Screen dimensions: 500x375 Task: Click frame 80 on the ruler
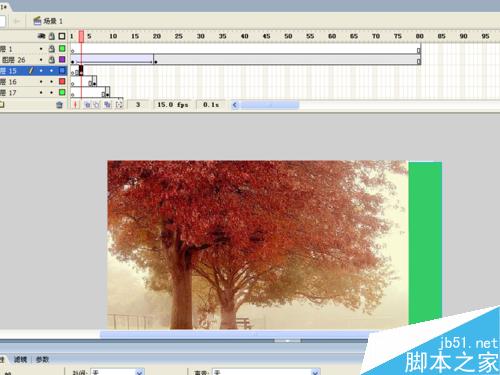(x=420, y=36)
